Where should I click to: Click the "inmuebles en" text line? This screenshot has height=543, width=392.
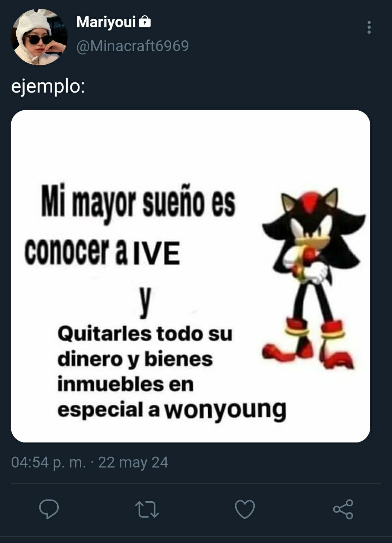click(126, 384)
